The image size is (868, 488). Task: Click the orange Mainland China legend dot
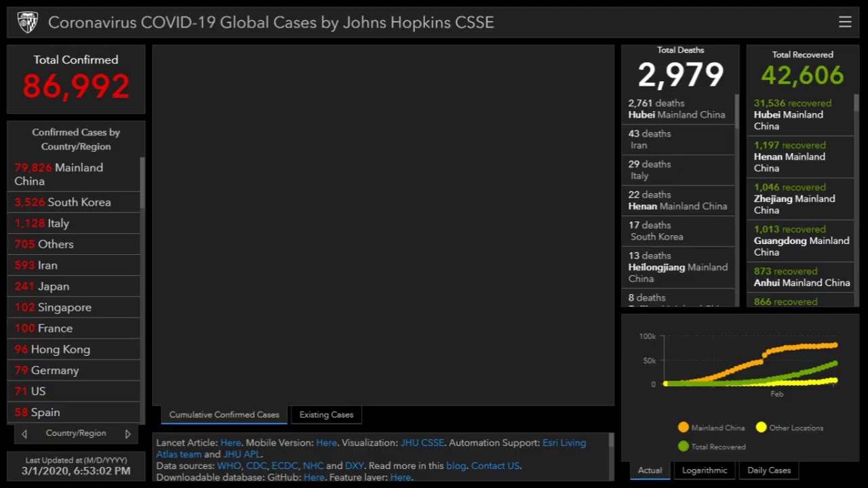click(684, 427)
